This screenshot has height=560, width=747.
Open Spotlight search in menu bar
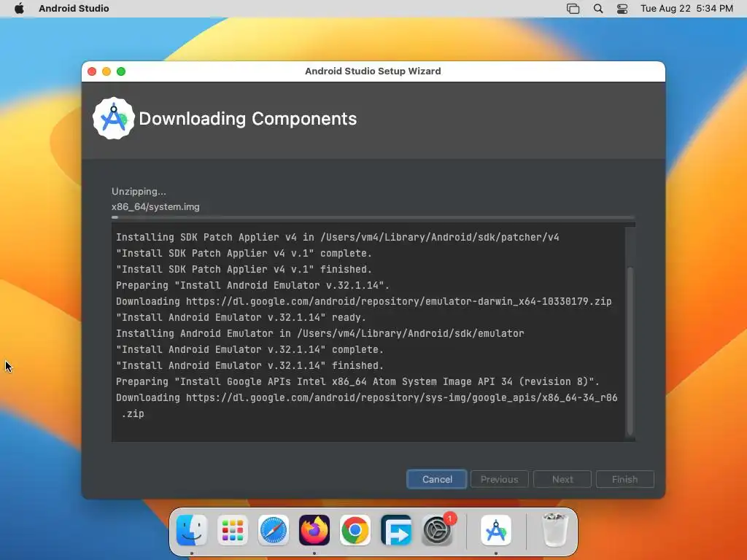[x=598, y=8]
